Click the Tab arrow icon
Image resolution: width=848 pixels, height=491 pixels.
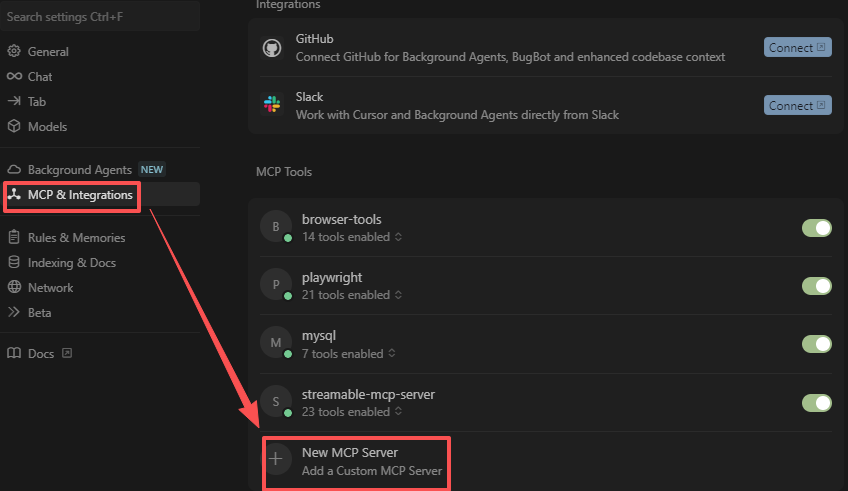(14, 101)
